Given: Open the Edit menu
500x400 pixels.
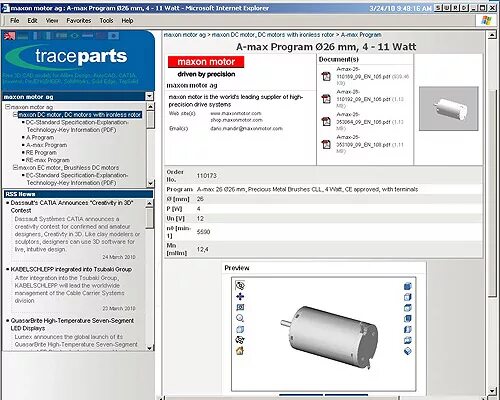Looking at the screenshot, I should (32, 21).
